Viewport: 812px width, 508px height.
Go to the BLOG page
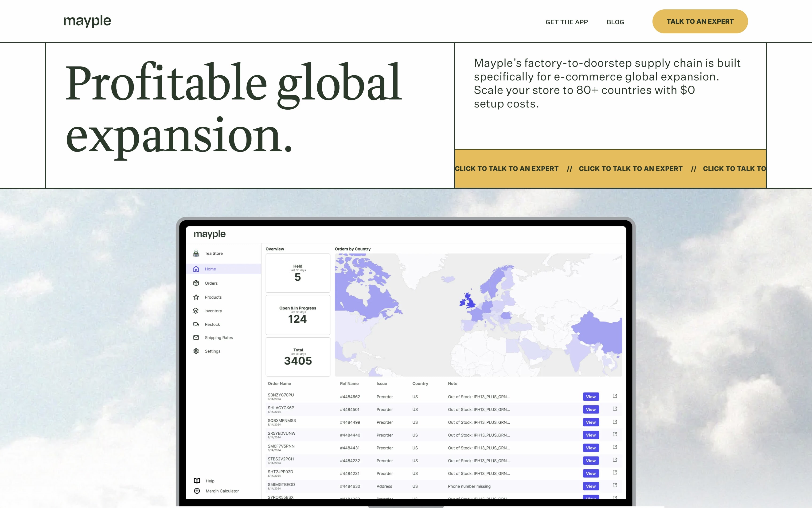[615, 22]
